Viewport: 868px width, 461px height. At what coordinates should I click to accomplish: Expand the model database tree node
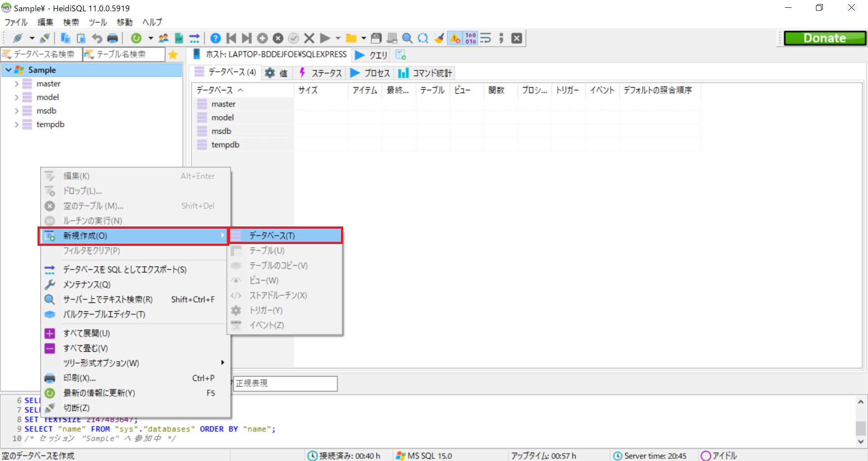(17, 97)
